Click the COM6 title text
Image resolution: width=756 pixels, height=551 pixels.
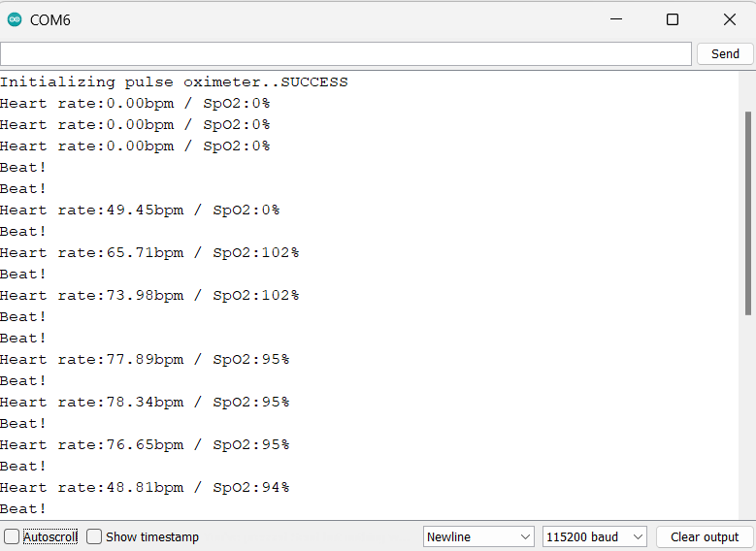pos(50,20)
